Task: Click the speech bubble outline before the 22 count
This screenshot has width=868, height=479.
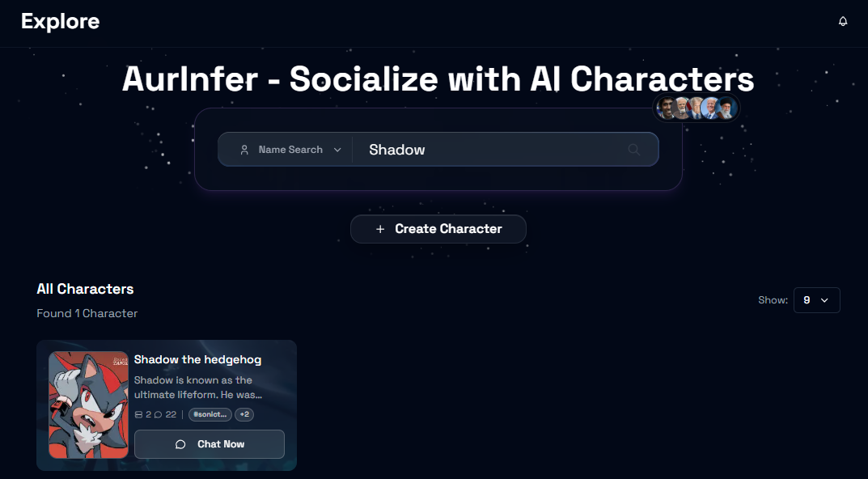Action: coord(157,414)
